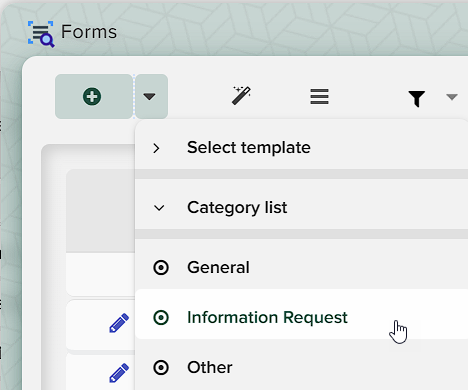Viewport: 468px width, 390px height.
Task: Open the hamburger lines menu icon
Action: click(x=319, y=96)
